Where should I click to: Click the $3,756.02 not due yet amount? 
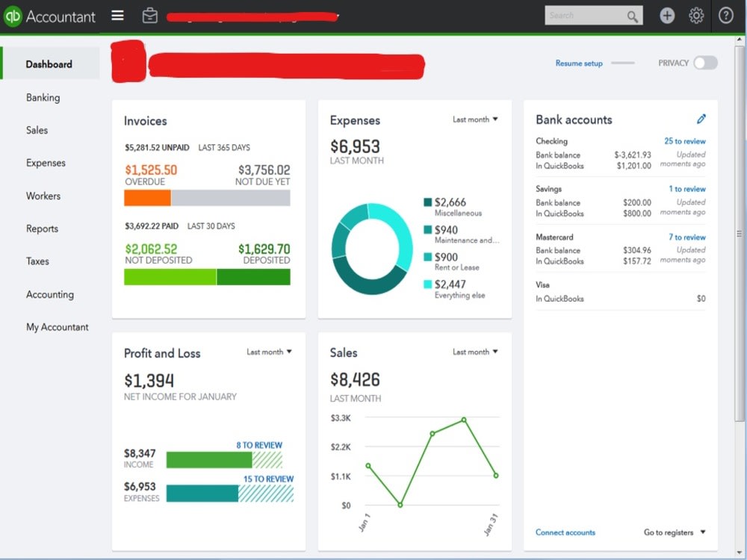point(264,170)
